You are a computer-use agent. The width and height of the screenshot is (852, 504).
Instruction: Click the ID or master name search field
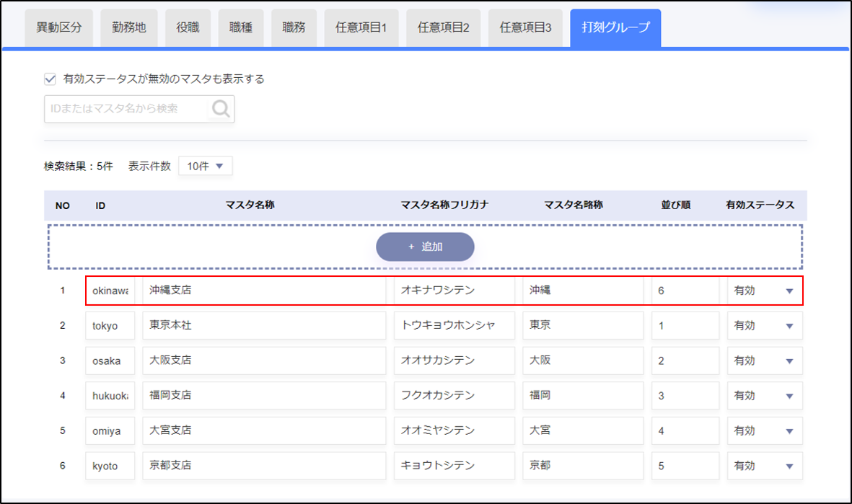point(126,109)
